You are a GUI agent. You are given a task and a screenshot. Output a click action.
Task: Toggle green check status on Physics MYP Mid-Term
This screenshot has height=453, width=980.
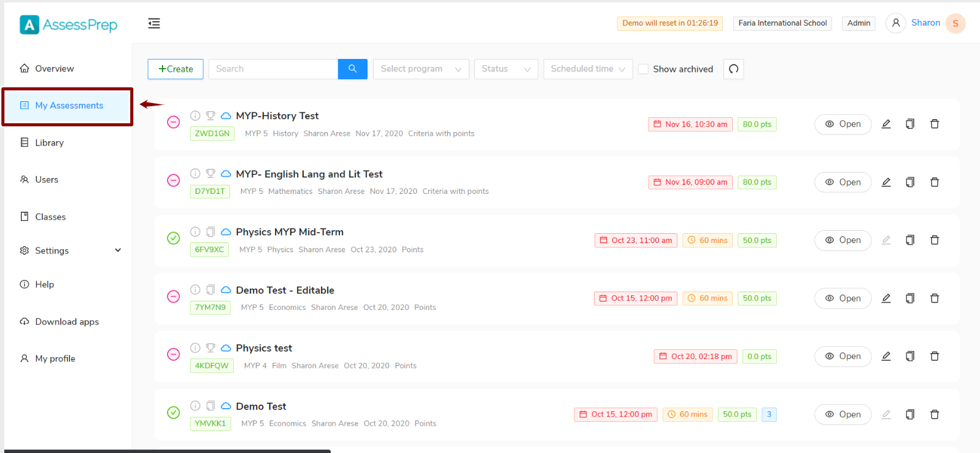174,238
